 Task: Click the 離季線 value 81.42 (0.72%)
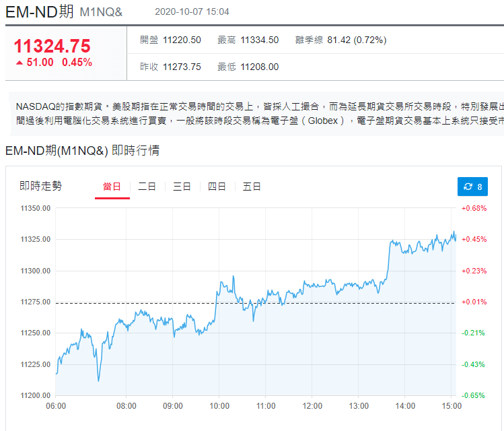[x=357, y=40]
